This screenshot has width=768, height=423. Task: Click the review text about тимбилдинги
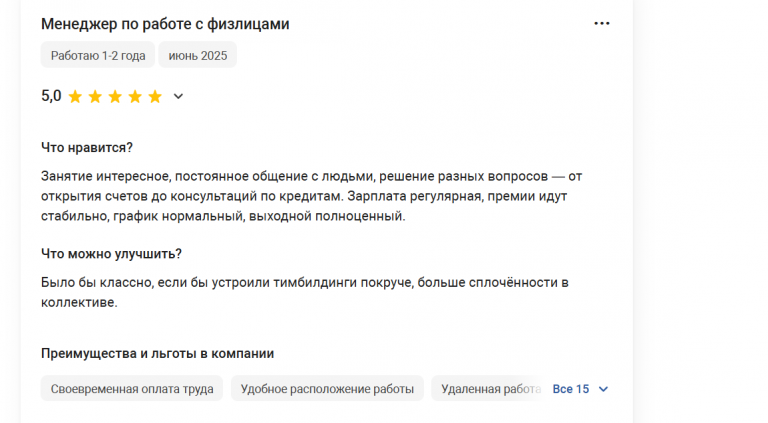[305, 292]
